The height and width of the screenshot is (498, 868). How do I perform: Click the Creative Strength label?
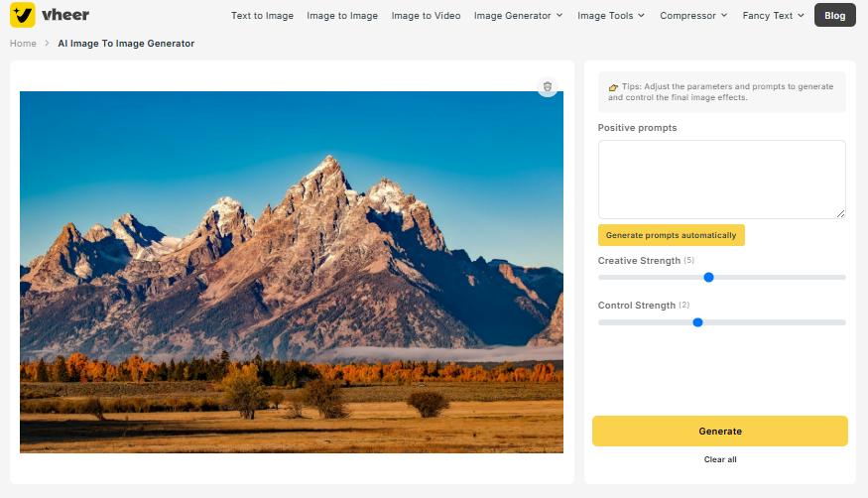coord(639,261)
